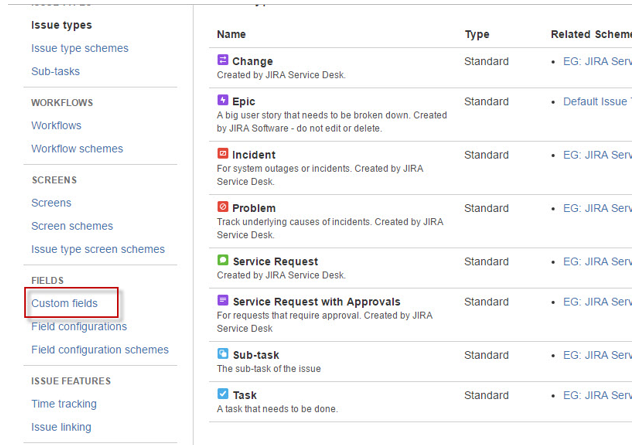Select the Service Request with Approvals name
Viewport: 644px width, 445px height.
[317, 302]
